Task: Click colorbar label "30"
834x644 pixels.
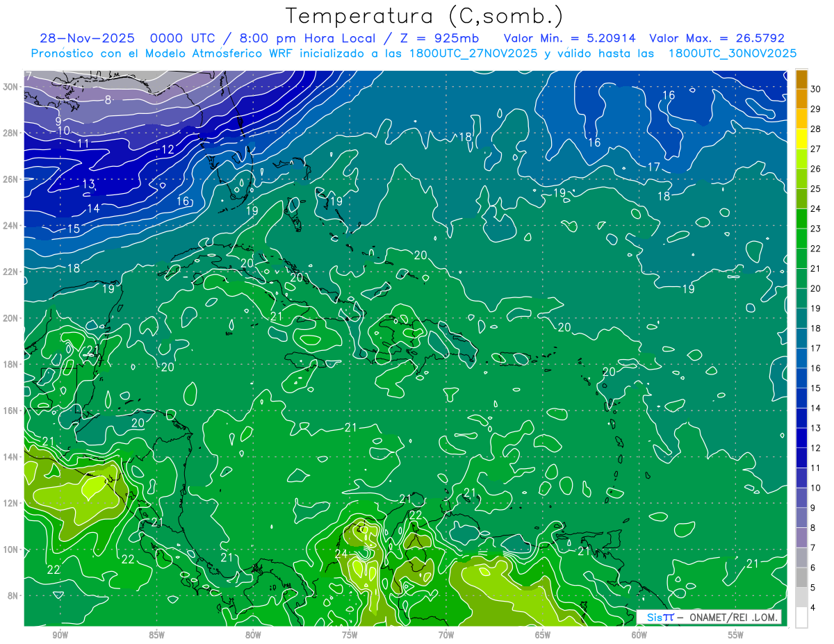Action: pos(816,89)
